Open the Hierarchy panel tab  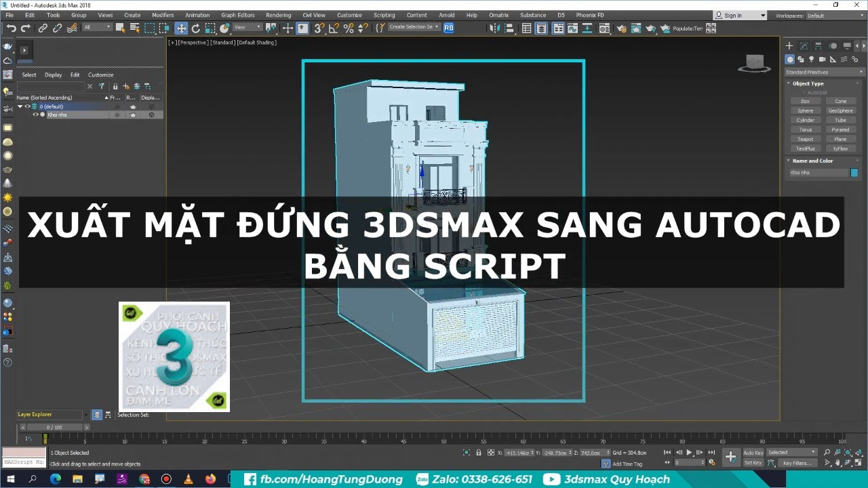click(x=818, y=46)
